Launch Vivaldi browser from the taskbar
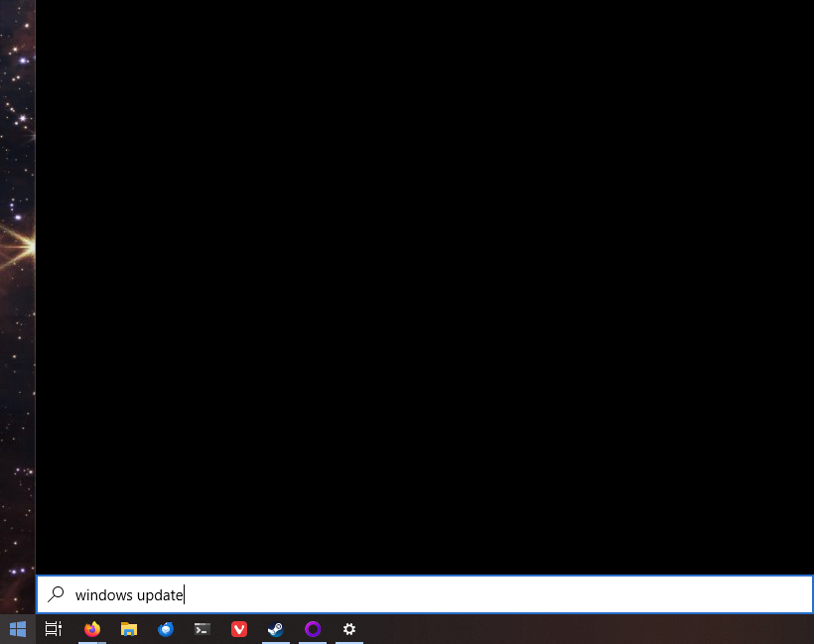The height and width of the screenshot is (644, 814). point(239,629)
